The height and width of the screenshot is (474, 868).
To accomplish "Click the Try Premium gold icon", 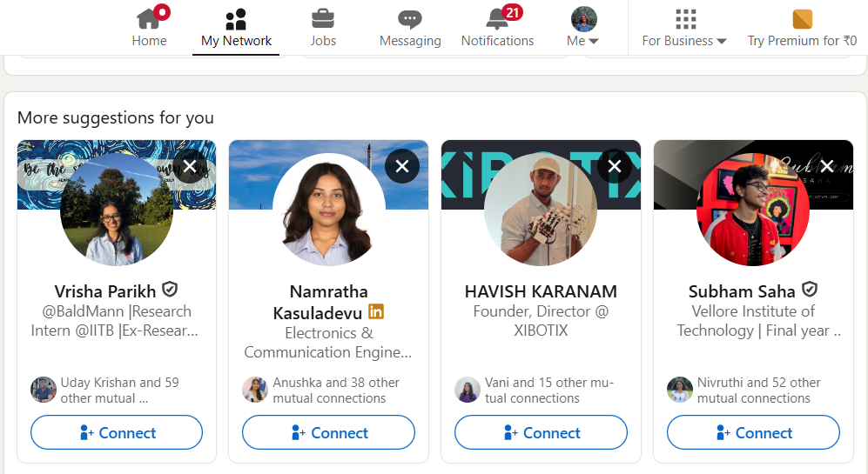I will tap(802, 19).
